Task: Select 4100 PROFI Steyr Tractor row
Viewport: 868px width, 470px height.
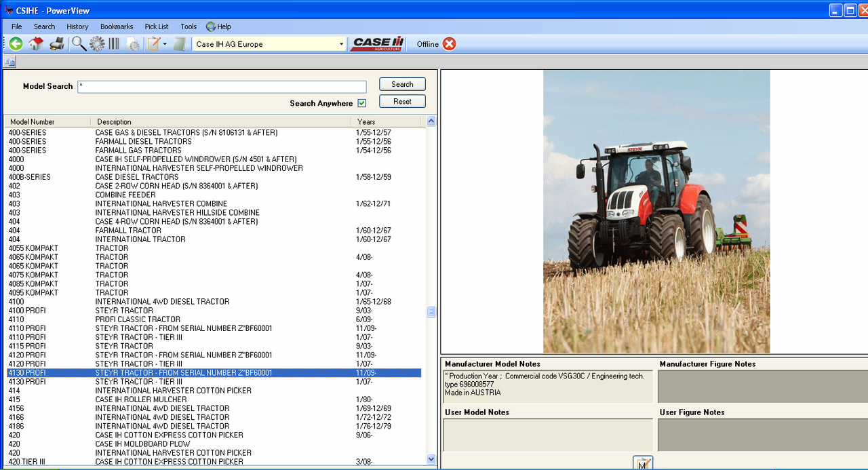Action: [x=213, y=311]
